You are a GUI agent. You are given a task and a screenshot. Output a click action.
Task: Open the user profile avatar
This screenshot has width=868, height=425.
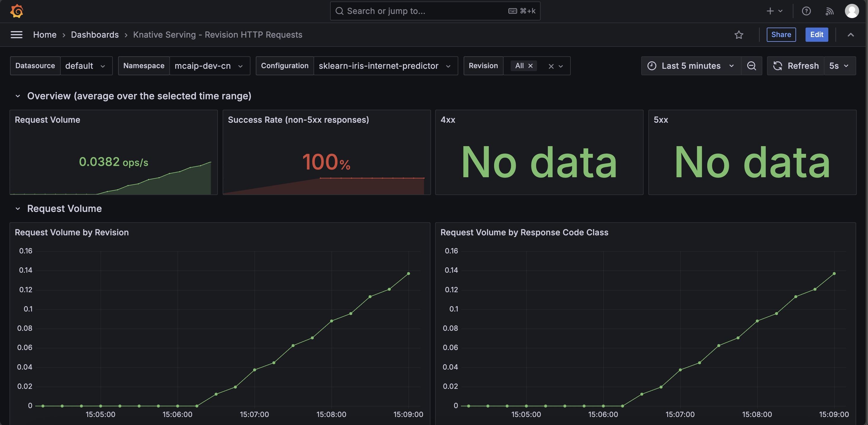(x=851, y=11)
